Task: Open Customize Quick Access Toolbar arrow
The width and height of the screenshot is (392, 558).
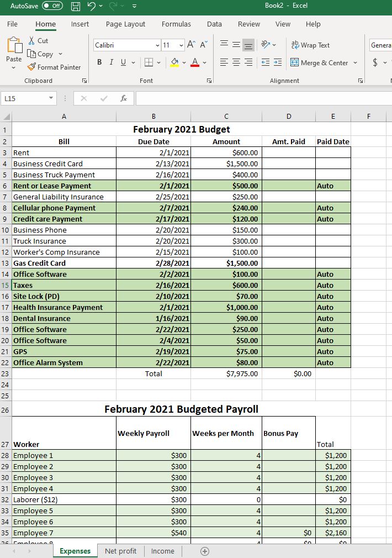Action: pos(135,6)
